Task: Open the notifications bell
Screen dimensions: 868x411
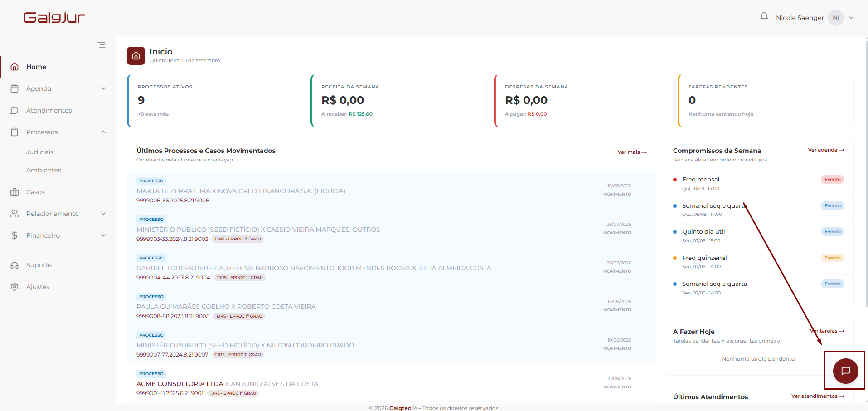Action: pyautogui.click(x=764, y=17)
